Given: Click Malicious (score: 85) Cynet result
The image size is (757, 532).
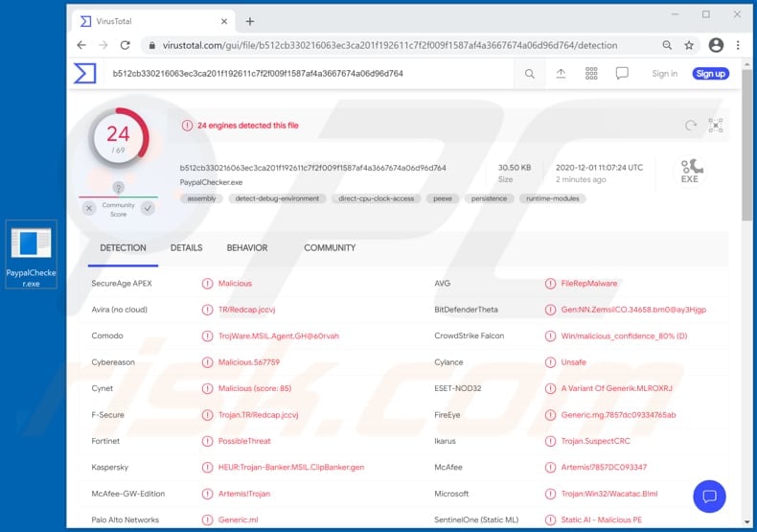Looking at the screenshot, I should 255,388.
